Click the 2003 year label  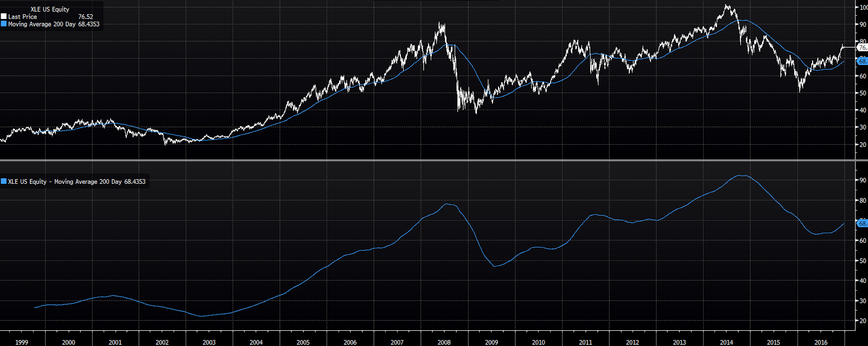209,342
